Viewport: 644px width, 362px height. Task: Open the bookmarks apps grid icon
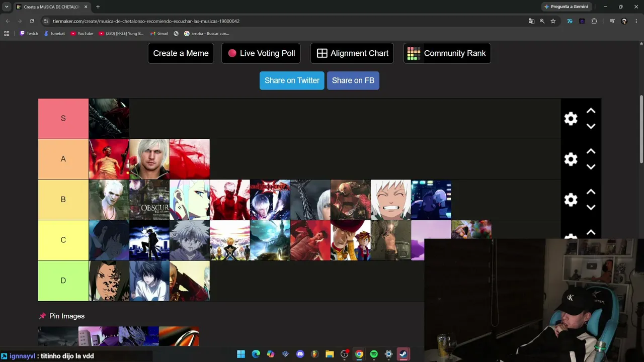[x=7, y=34]
